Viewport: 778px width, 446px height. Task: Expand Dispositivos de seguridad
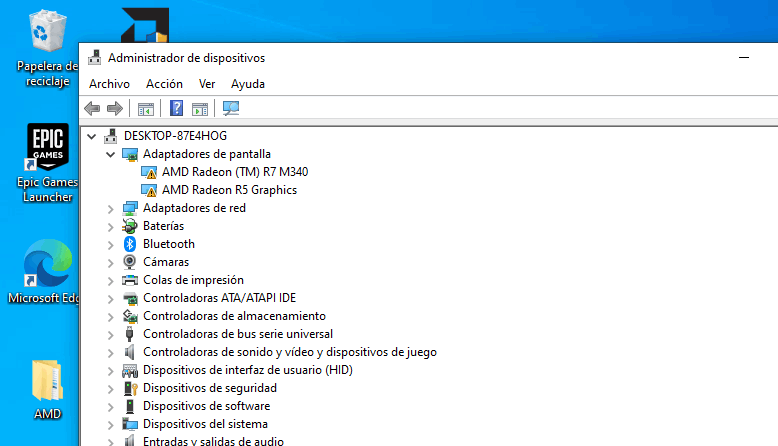(x=111, y=389)
